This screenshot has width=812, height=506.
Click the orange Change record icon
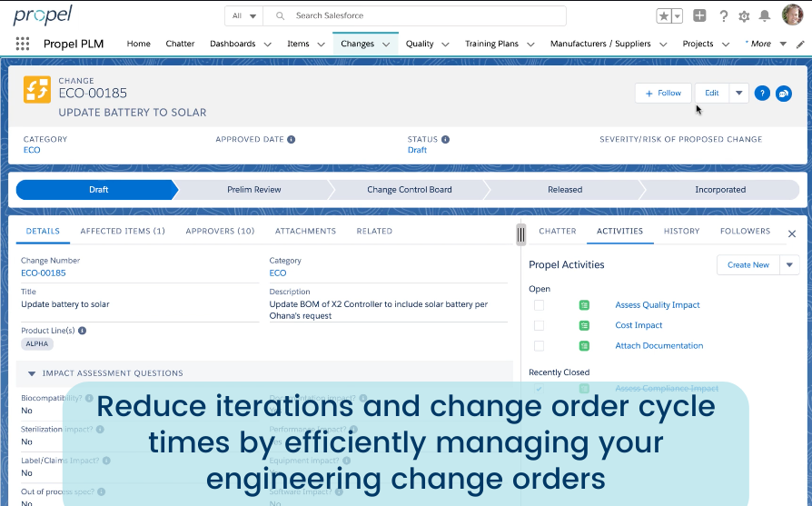(37, 90)
